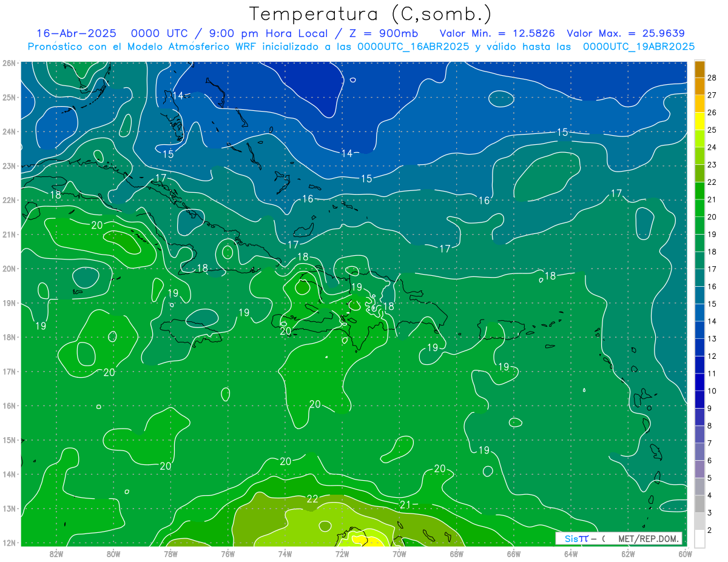Click the latitude label '20N'
Image resolution: width=728 pixels, height=562 pixels.
(x=8, y=269)
